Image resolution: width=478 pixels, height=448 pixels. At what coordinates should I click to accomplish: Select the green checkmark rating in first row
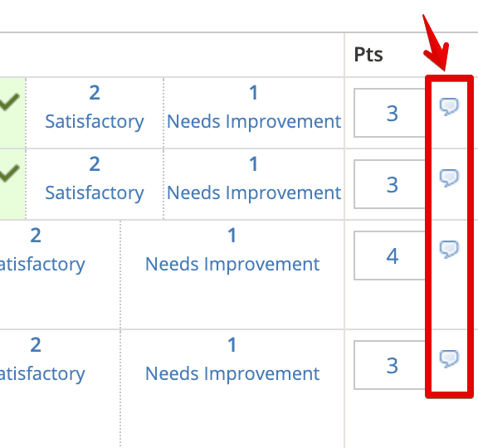[x=9, y=101]
